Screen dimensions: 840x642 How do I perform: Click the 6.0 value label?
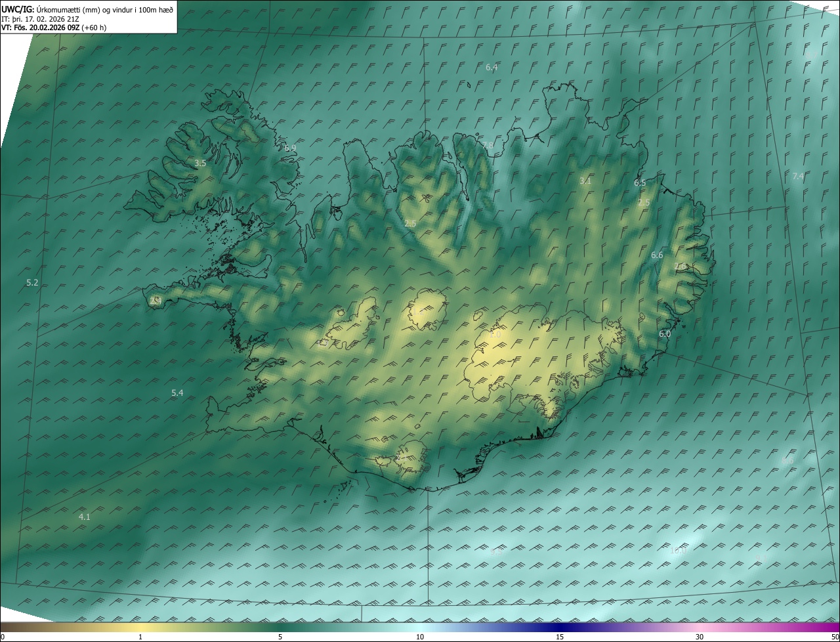[665, 333]
